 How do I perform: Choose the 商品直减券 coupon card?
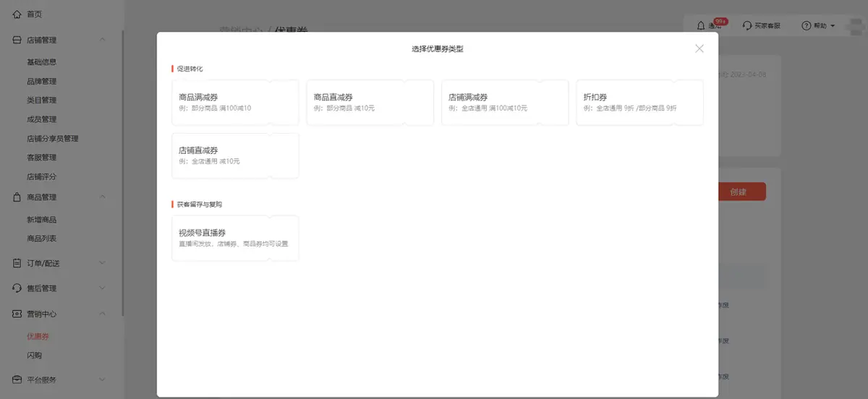pos(370,103)
